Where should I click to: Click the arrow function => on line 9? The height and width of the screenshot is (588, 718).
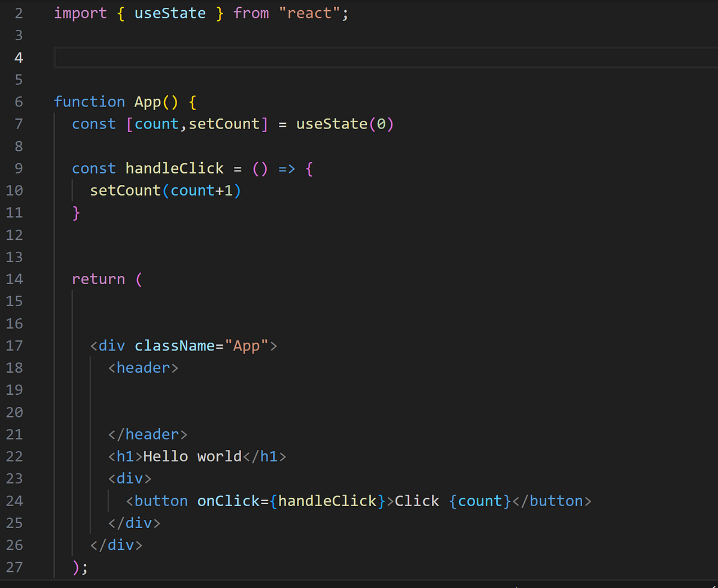[285, 168]
